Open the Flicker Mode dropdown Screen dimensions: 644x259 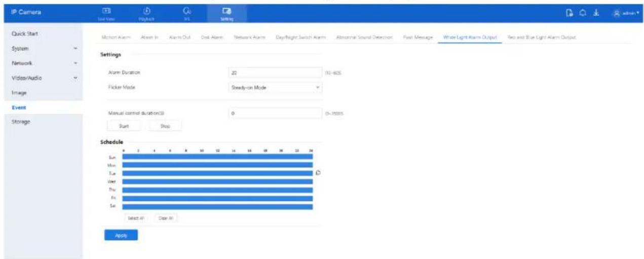(275, 88)
